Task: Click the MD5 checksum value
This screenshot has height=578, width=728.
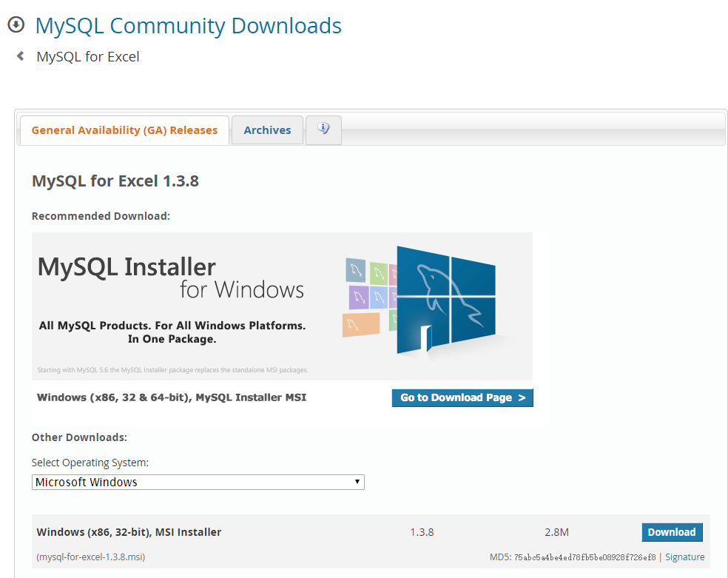Action: (x=584, y=557)
